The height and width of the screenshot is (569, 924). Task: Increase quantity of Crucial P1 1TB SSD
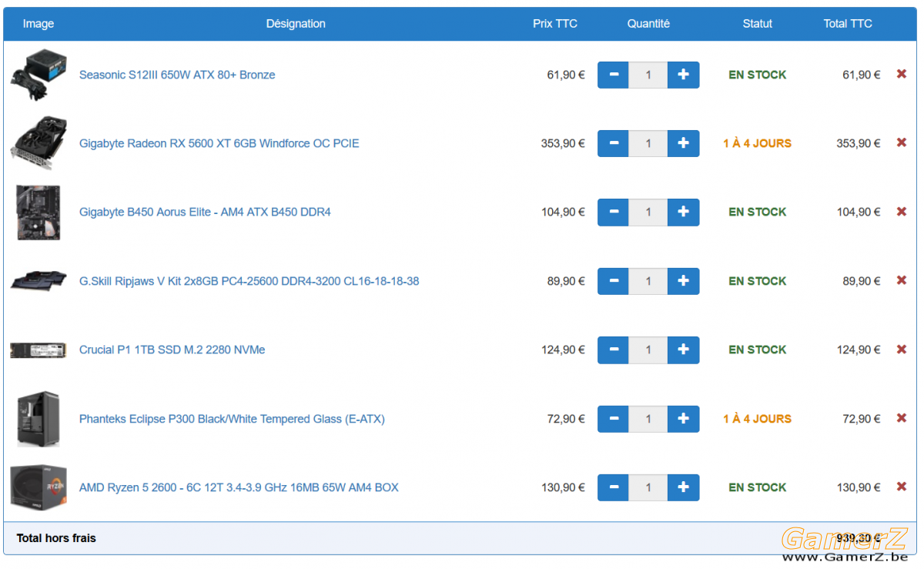(683, 350)
